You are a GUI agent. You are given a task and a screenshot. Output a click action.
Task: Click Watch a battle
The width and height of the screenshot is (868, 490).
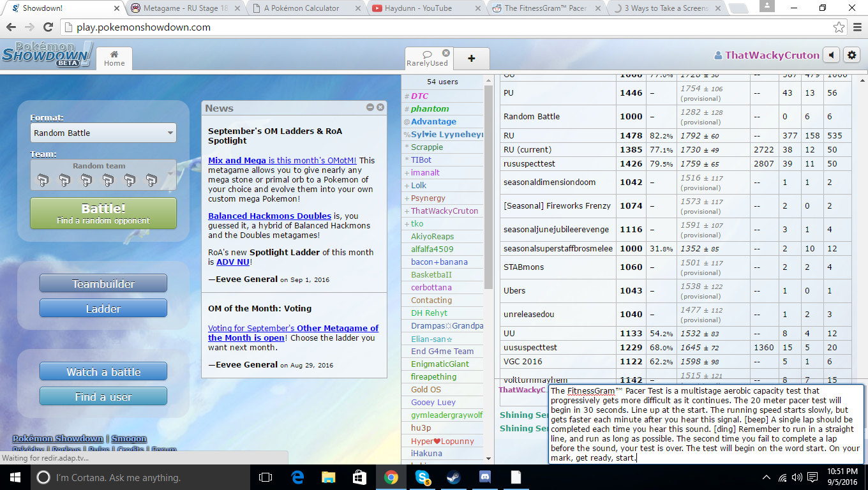[x=103, y=372]
